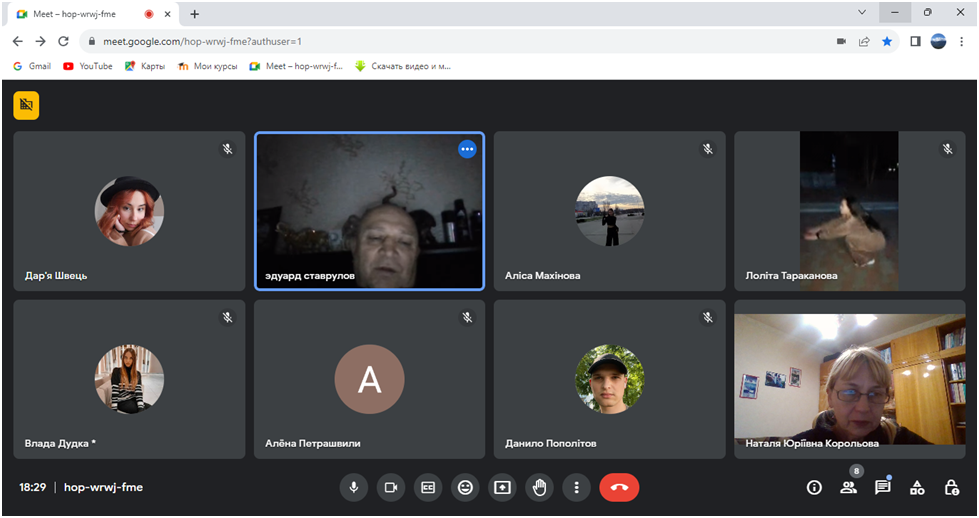Click the muted mic icon on Аліса Махінова tile
This screenshot has height=518, width=979.
point(708,149)
